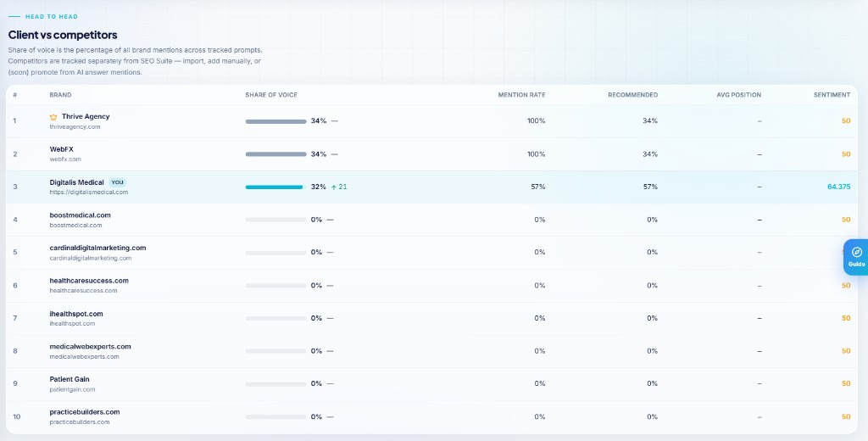Select the bold cardinaldigitalmarketing.com brand name
Image resolution: width=868 pixels, height=441 pixels.
coord(98,248)
